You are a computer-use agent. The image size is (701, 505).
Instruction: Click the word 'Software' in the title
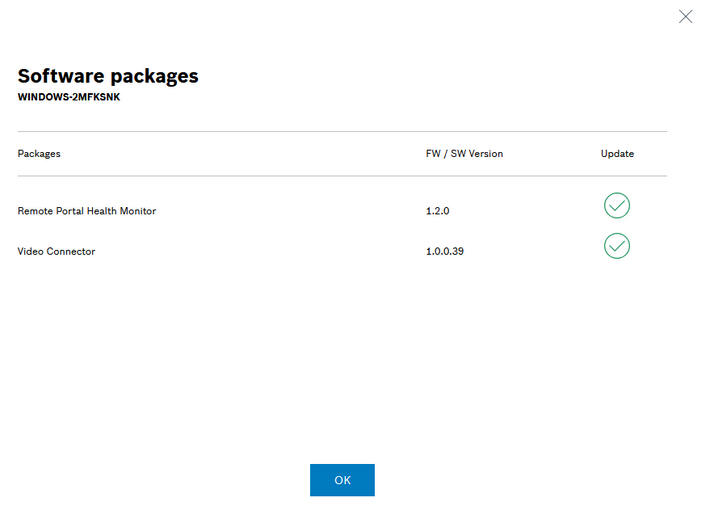tap(61, 76)
